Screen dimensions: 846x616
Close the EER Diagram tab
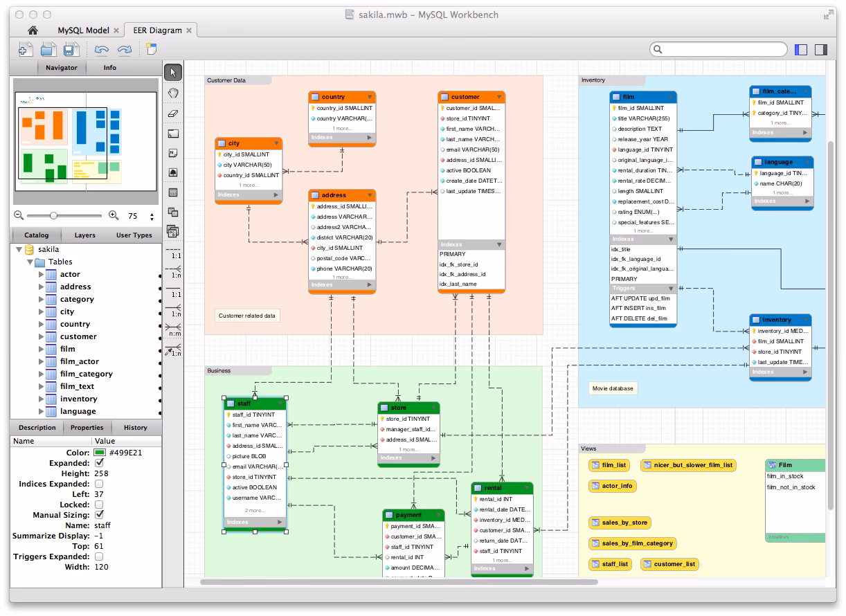coord(189,30)
